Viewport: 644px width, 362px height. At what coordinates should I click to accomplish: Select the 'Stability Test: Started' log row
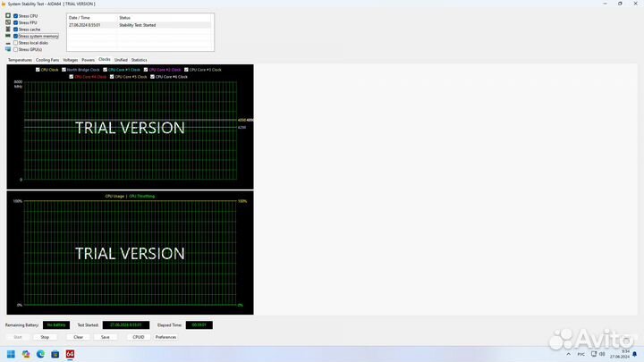click(140, 25)
